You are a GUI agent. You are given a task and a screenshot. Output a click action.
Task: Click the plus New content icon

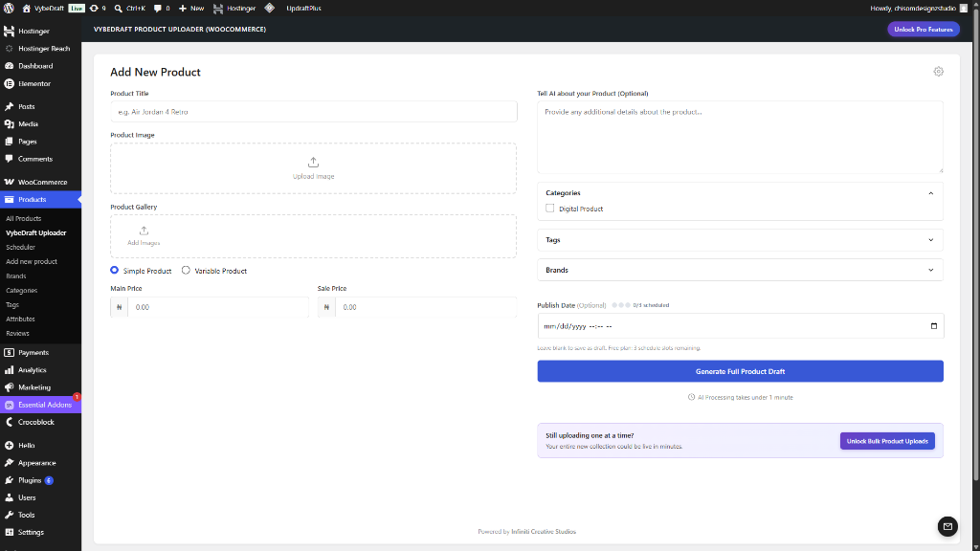[x=183, y=8]
